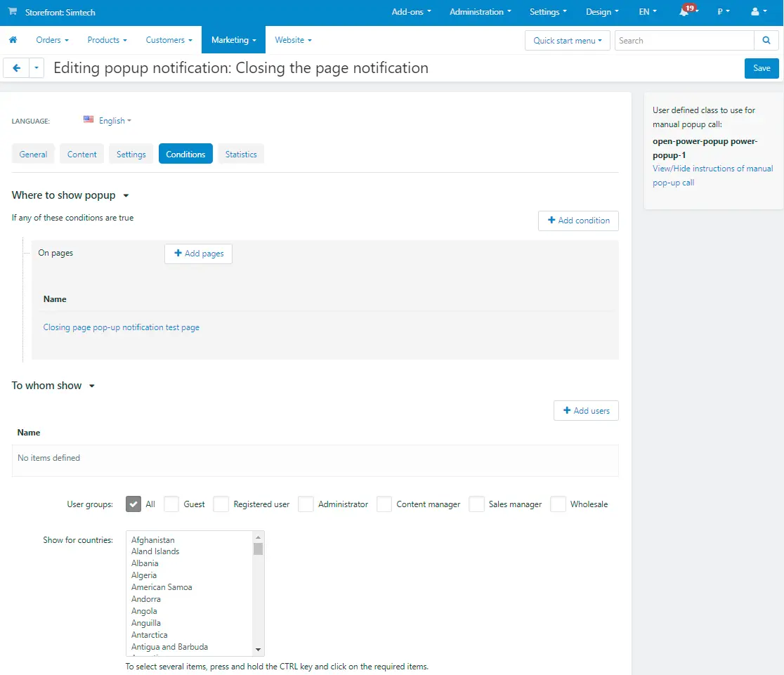The image size is (784, 675).
Task: Open the Add-ons menu
Action: [411, 12]
